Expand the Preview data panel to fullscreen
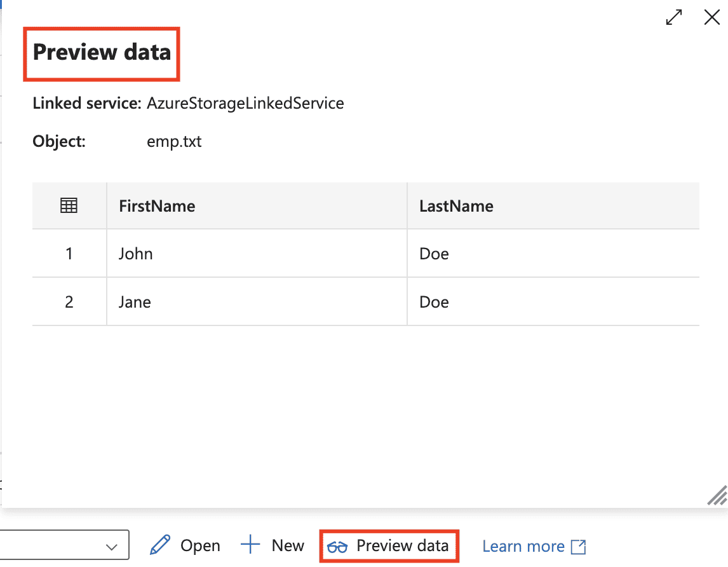This screenshot has width=728, height=567. pyautogui.click(x=674, y=18)
